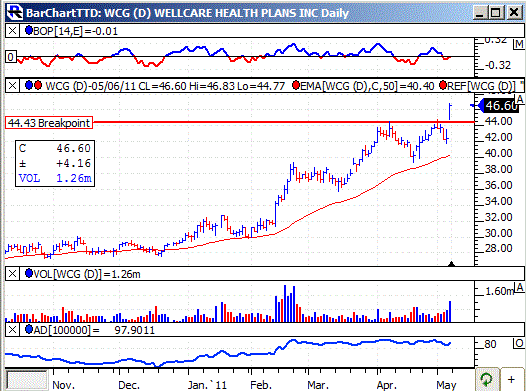The width and height of the screenshot is (526, 391).
Task: Click the -0.32 BOP axis label
Action: [497, 65]
